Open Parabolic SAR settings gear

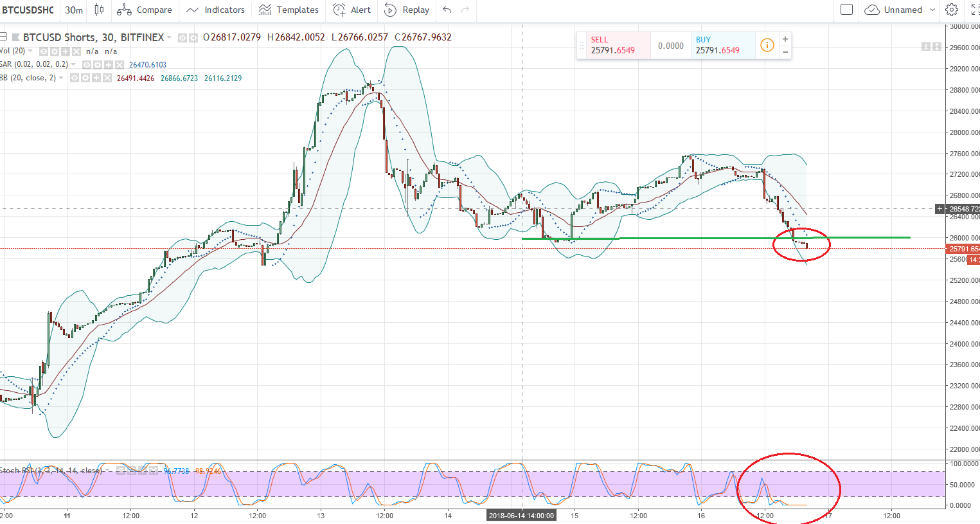click(98, 65)
